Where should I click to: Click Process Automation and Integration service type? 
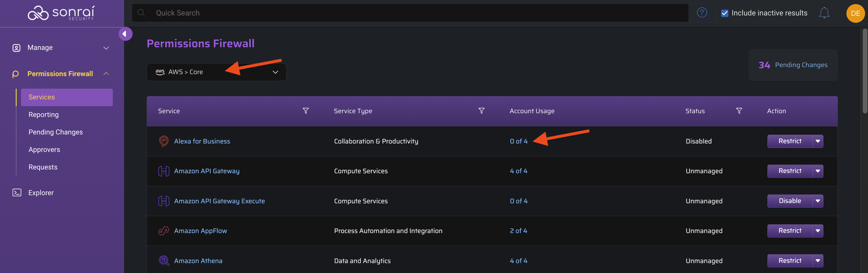(388, 231)
